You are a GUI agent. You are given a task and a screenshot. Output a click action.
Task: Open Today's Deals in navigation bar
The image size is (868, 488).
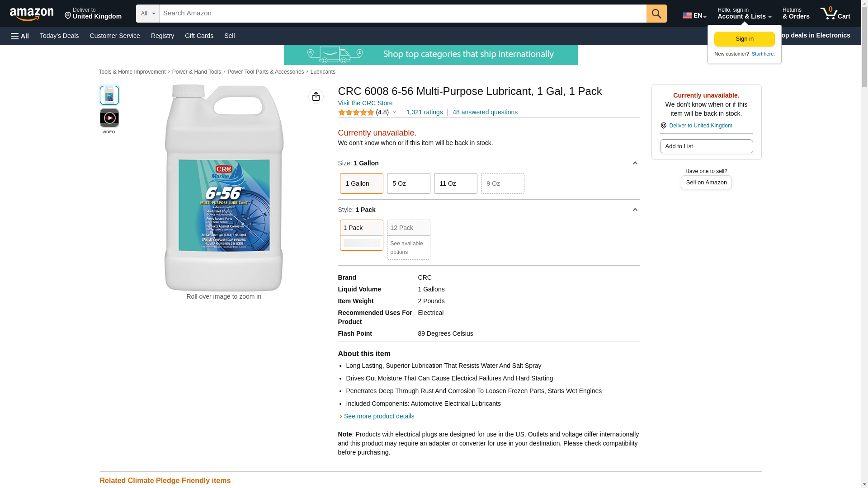coord(59,36)
